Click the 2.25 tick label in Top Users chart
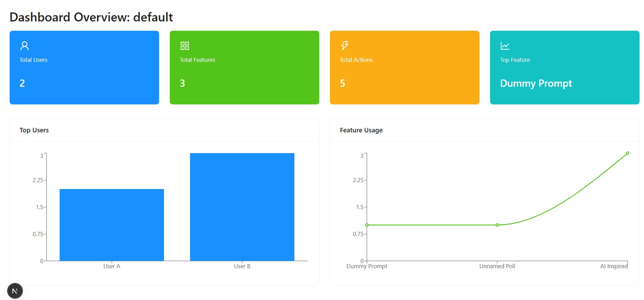The width and height of the screenshot is (644, 300). point(38,180)
